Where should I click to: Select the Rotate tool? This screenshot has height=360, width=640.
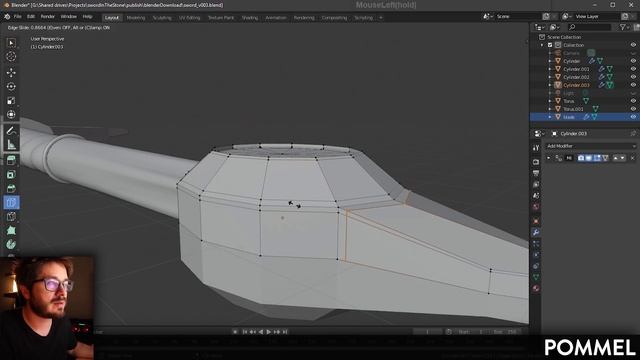coord(11,87)
